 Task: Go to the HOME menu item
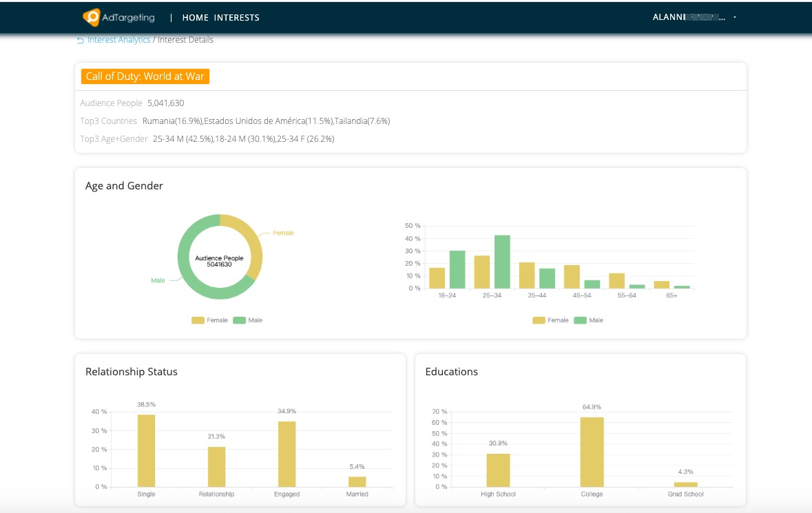click(195, 18)
